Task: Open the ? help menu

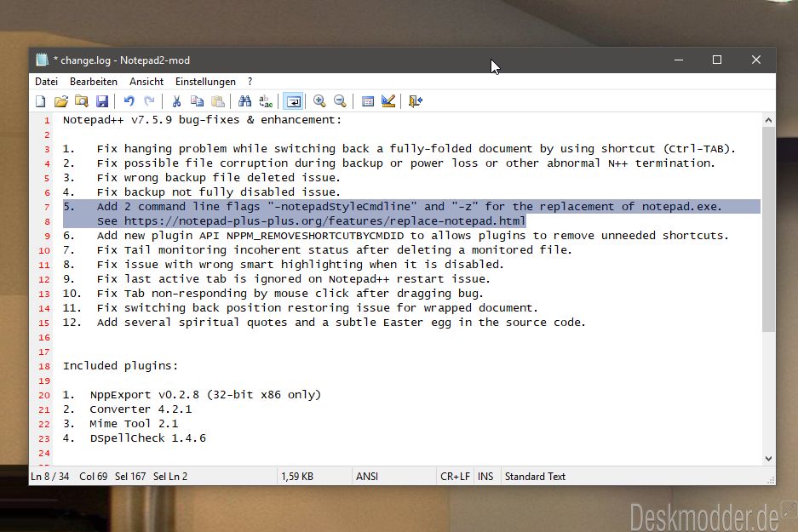Action: tap(250, 82)
